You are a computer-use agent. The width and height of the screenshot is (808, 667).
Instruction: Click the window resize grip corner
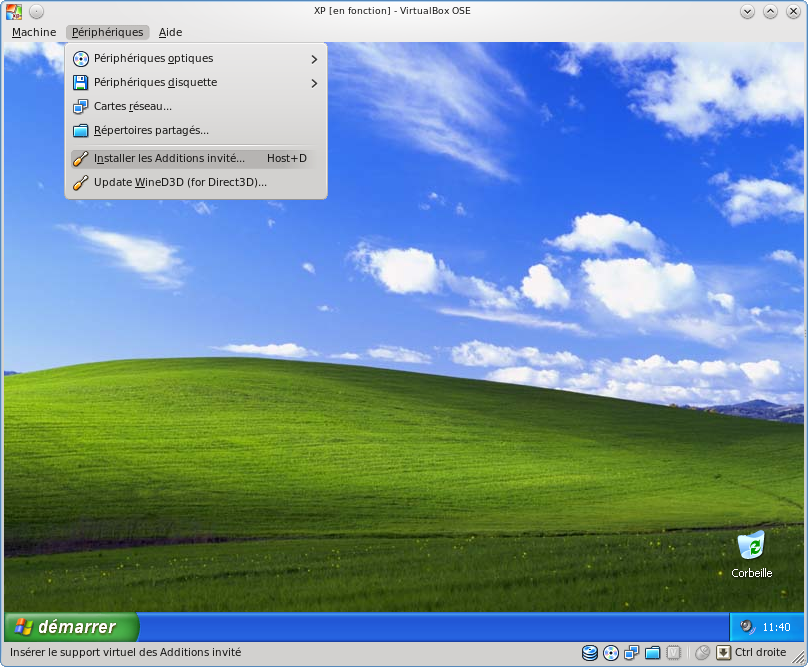[800, 659]
